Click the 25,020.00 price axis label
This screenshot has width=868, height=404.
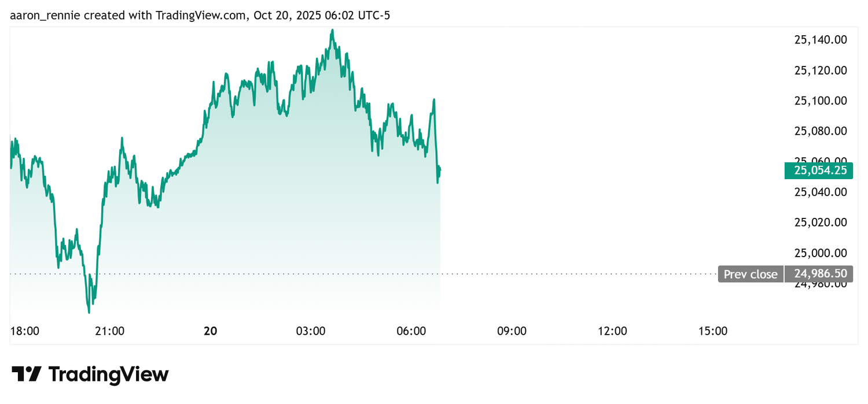coord(821,223)
